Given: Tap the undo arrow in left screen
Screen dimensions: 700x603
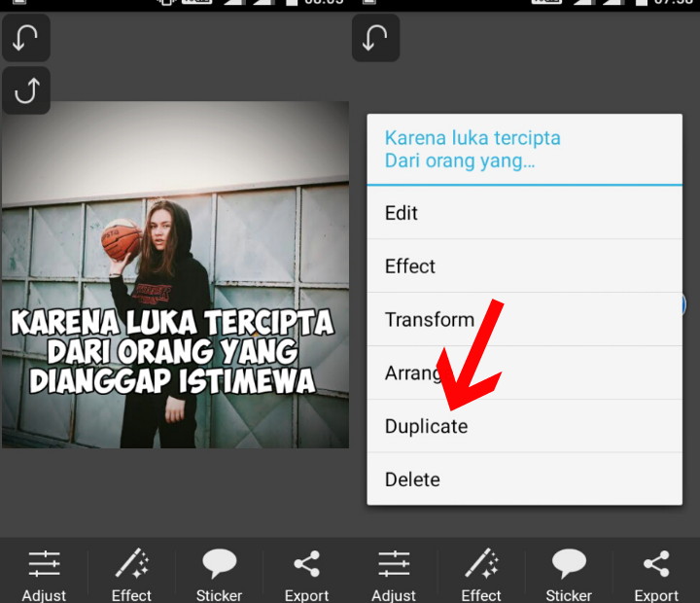Looking at the screenshot, I should click(26, 38).
